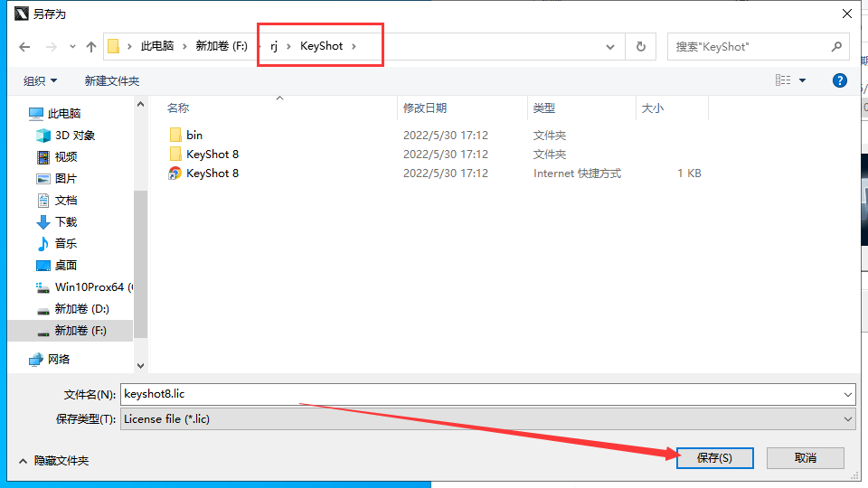Refresh the KeyShot folder view
The image size is (868, 488).
pos(640,47)
